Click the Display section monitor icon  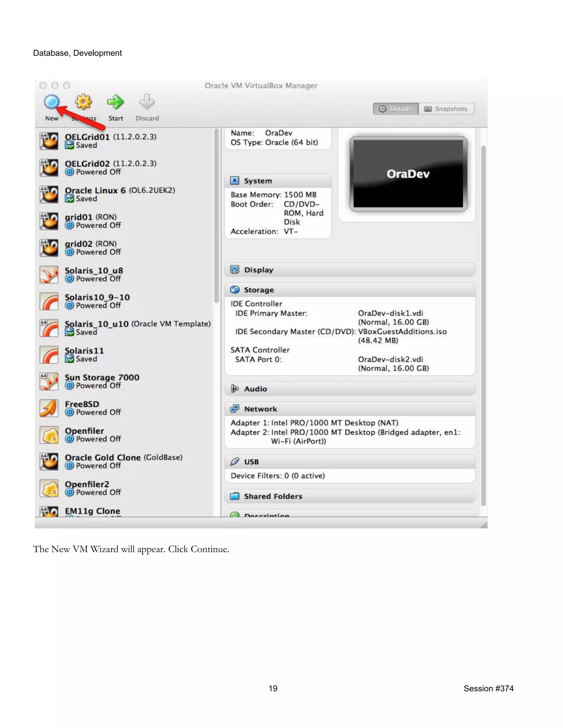(x=235, y=270)
